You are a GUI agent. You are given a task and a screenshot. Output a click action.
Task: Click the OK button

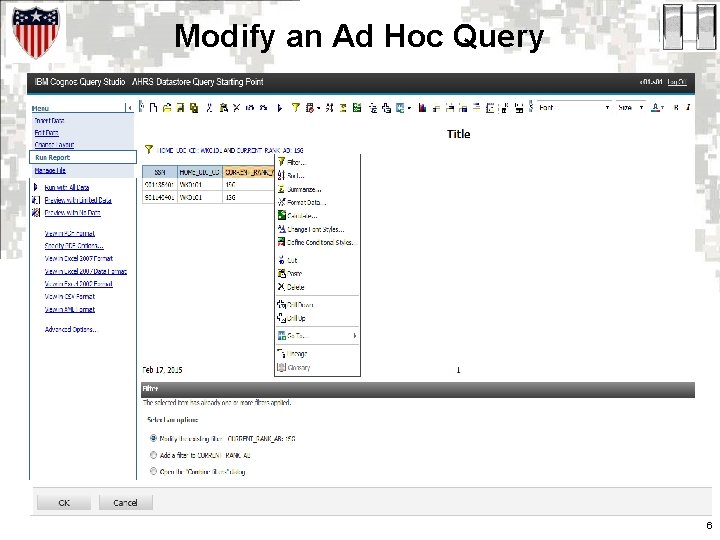(64, 502)
